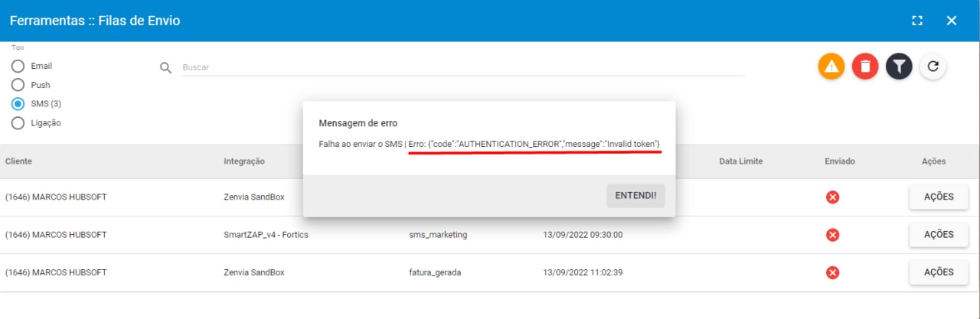The width and height of the screenshot is (980, 319).
Task: Click the Ferramentas :: Filas de Envio title
Action: point(95,21)
